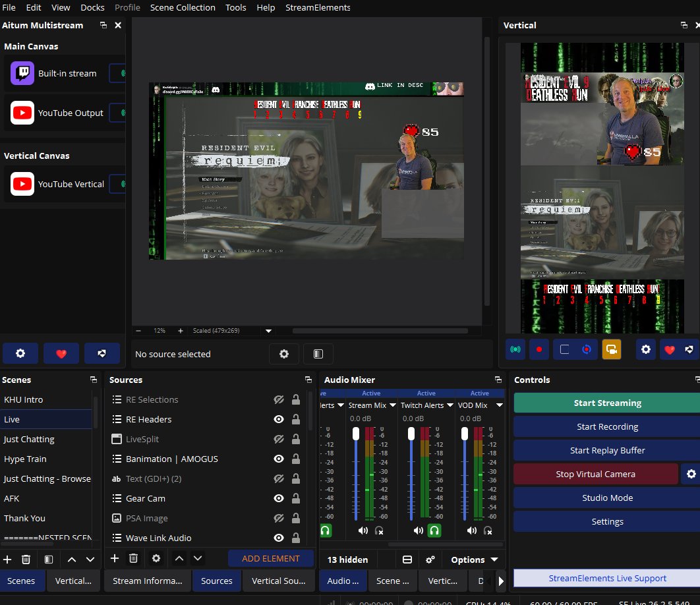Image resolution: width=700 pixels, height=605 pixels.
Task: Click Twitch Alerts volume fader
Action: pyautogui.click(x=411, y=434)
